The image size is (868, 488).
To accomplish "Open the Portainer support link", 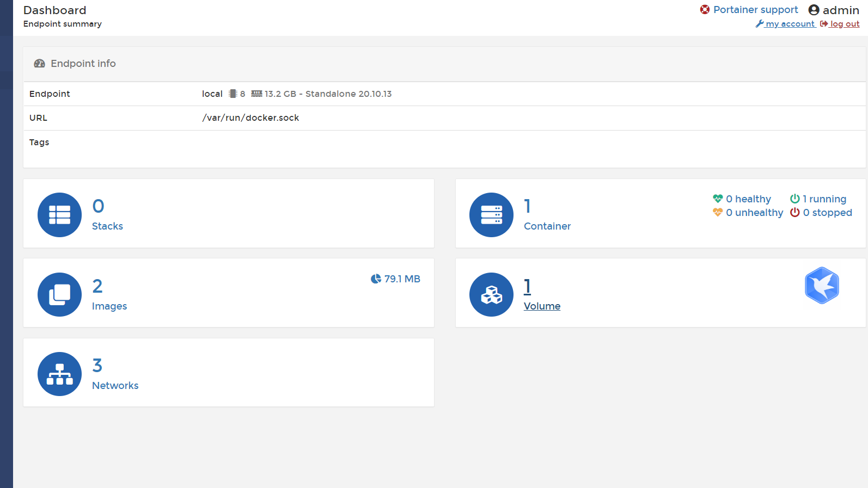I will pos(756,10).
